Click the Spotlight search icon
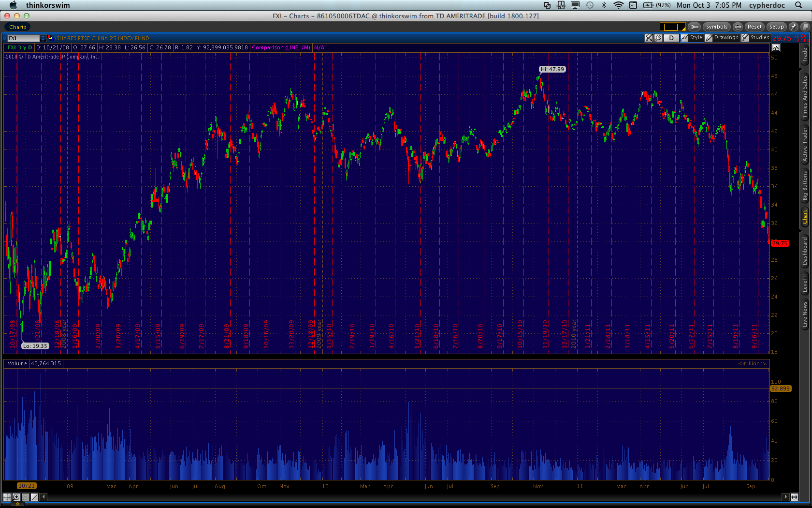 798,5
